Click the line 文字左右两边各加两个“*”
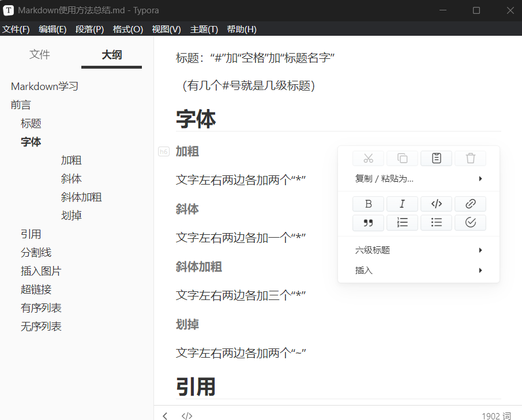522x420 pixels. coord(241,180)
